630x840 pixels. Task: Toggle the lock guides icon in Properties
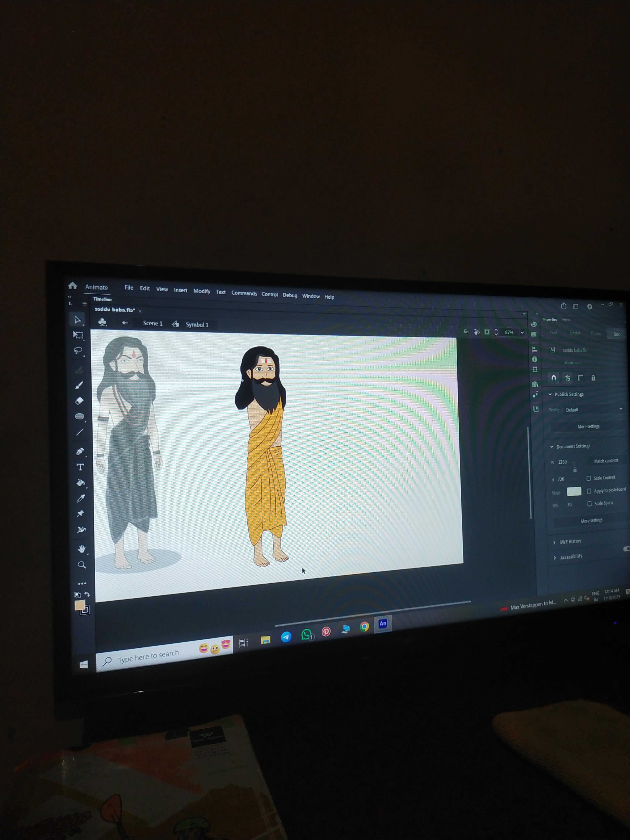point(593,378)
